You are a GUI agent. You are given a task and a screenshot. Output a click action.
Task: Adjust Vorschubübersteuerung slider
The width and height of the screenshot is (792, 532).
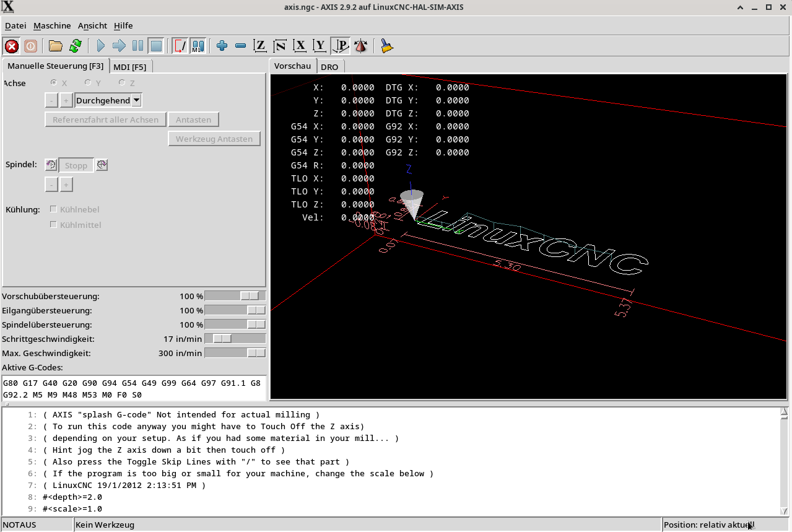[x=235, y=296]
